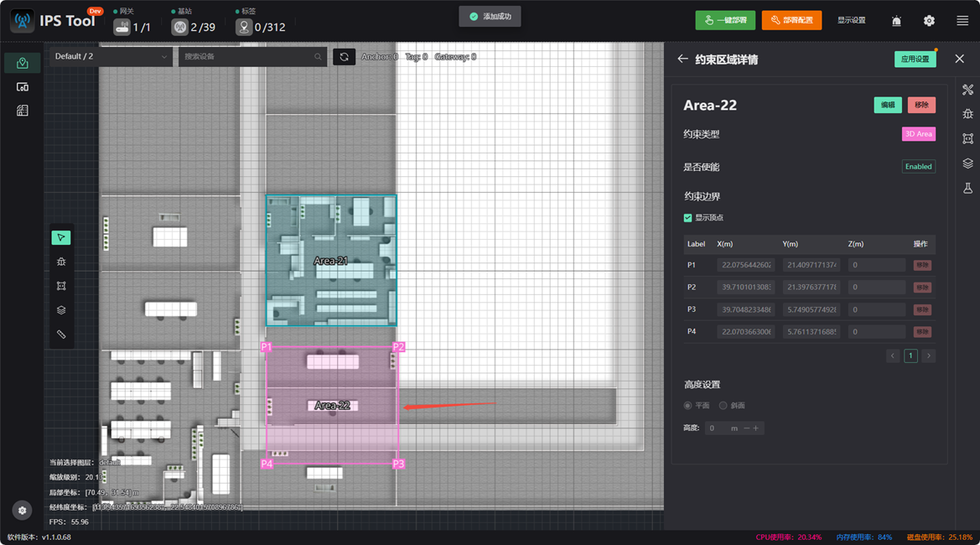Remove vertex P3 from the table

click(x=922, y=309)
